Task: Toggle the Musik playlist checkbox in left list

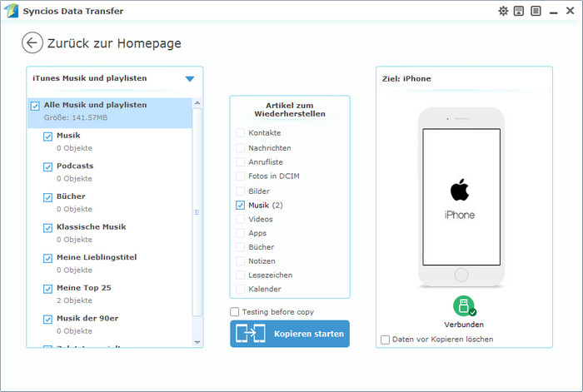Action: (x=47, y=136)
